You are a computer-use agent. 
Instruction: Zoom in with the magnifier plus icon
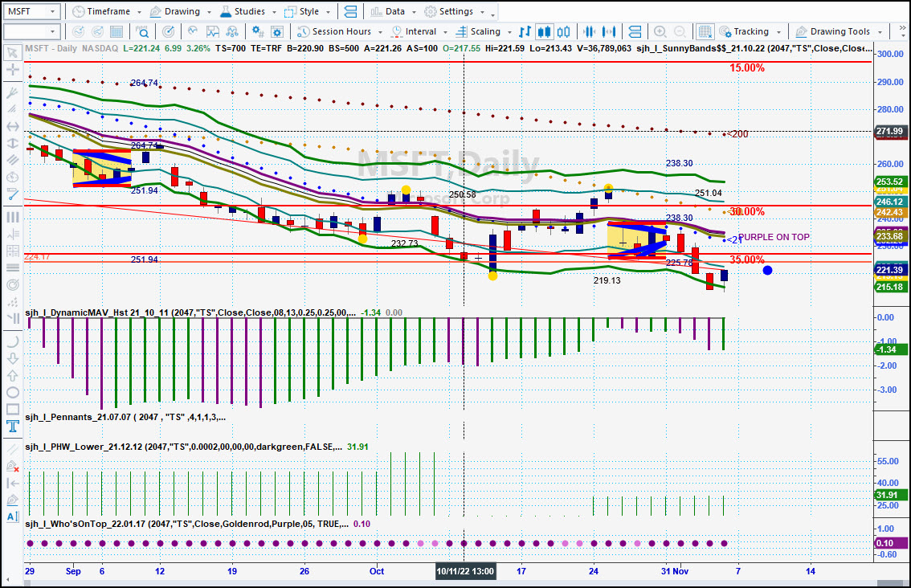[x=660, y=31]
